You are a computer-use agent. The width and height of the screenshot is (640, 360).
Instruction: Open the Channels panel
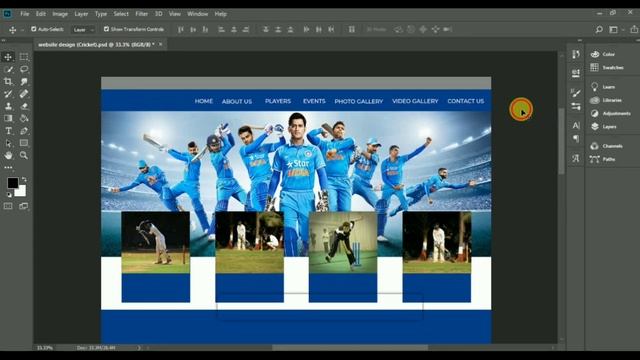click(607, 146)
